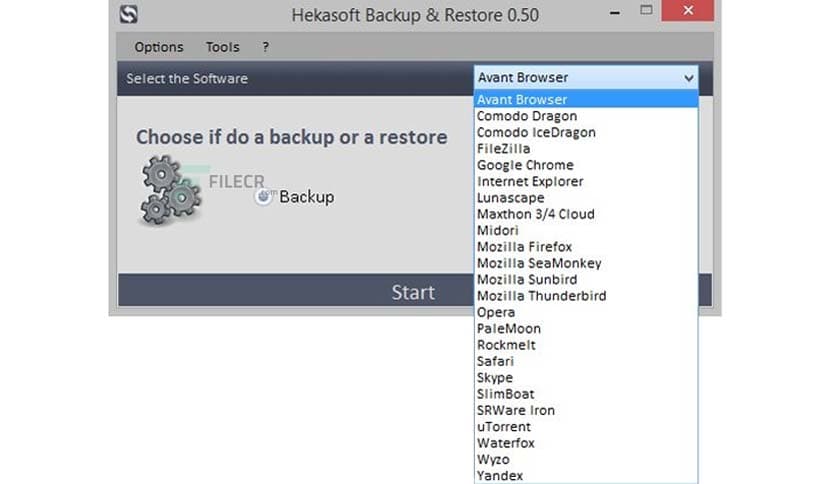The image size is (836, 484).
Task: Select uTorrent from the list
Action: tap(586, 426)
